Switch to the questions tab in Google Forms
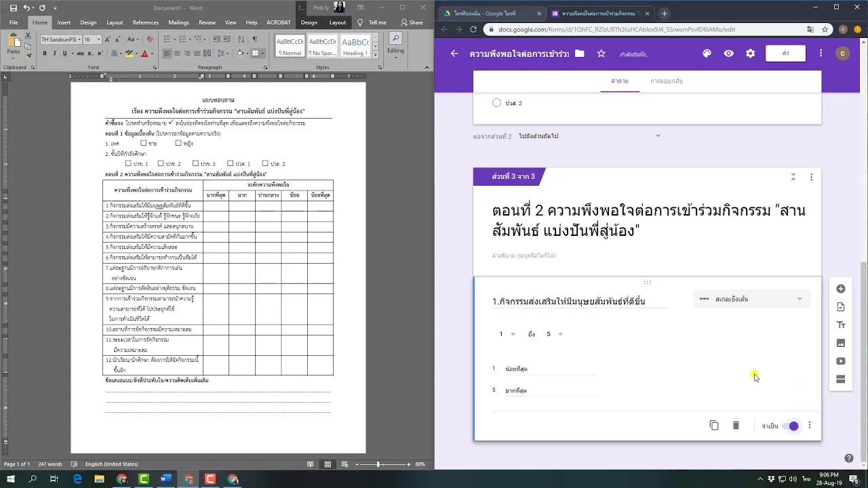 (x=619, y=81)
